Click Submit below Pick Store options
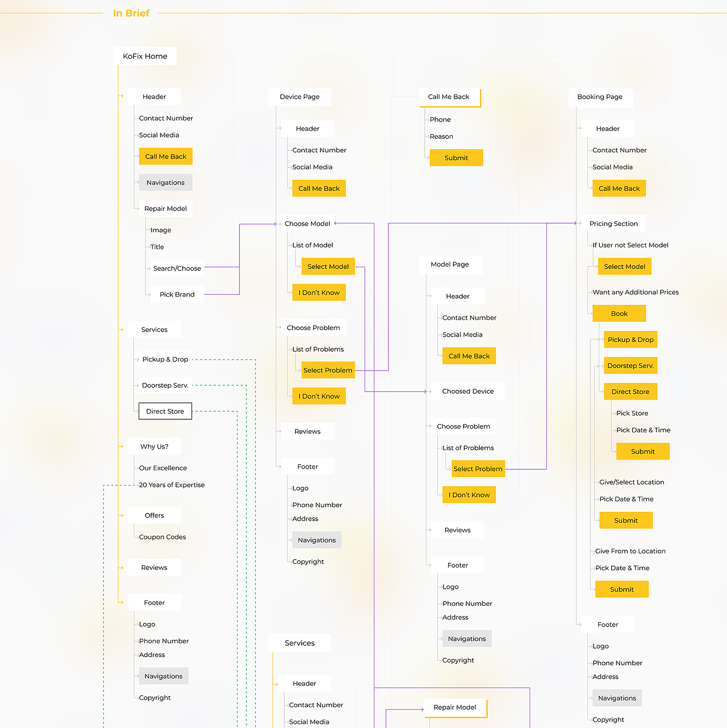Screen dimensions: 727x728 point(643,452)
